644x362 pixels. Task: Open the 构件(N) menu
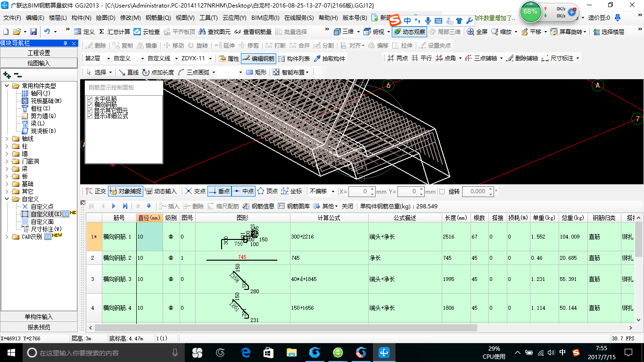click(82, 18)
